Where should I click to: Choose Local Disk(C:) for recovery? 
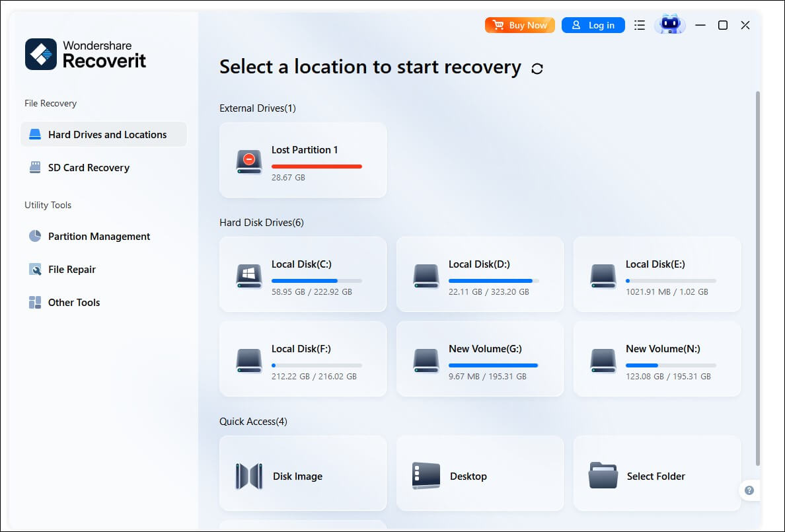coord(303,274)
